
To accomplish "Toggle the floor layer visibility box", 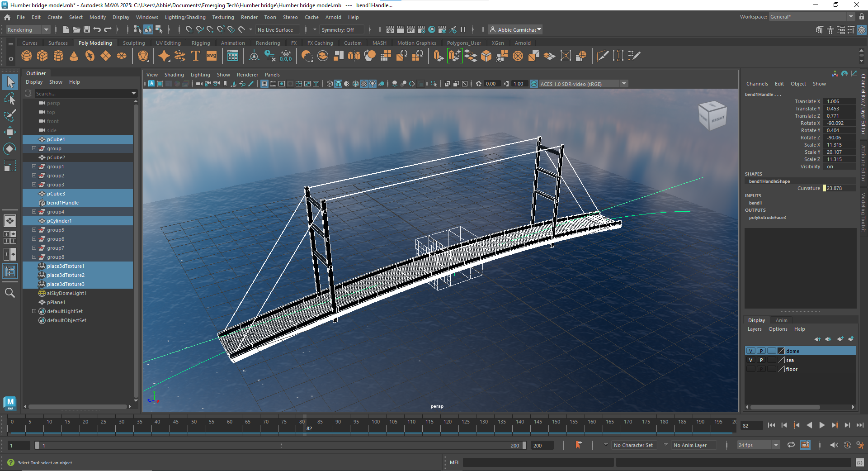I will [x=750, y=369].
